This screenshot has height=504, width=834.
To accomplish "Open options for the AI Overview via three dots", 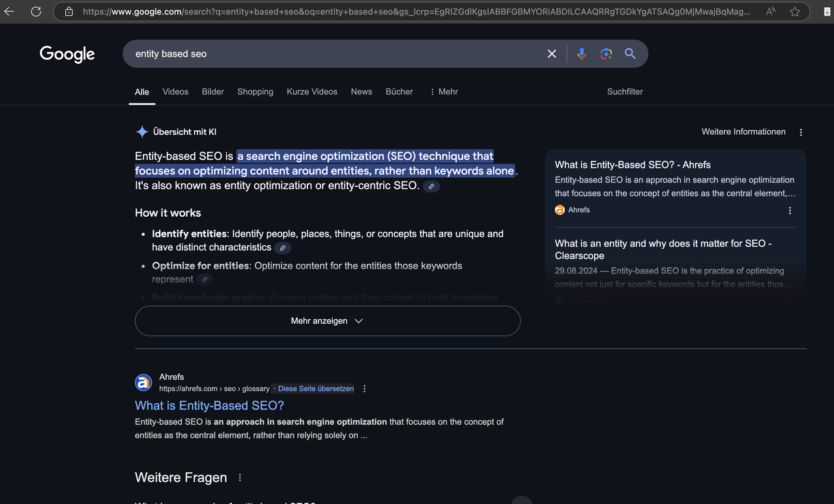I will pos(801,132).
